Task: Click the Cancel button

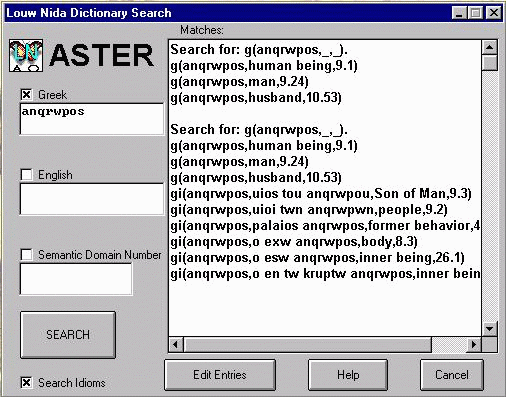Action: click(x=452, y=375)
